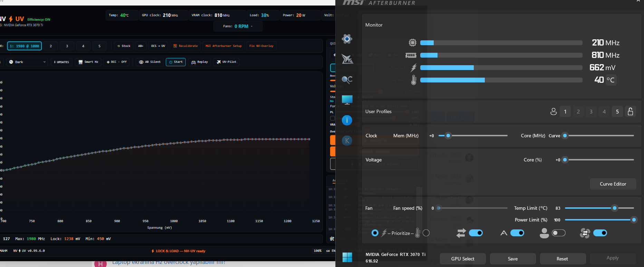The image size is (644, 267).
Task: Click the Mem (MHz) slider handle
Action: click(448, 136)
